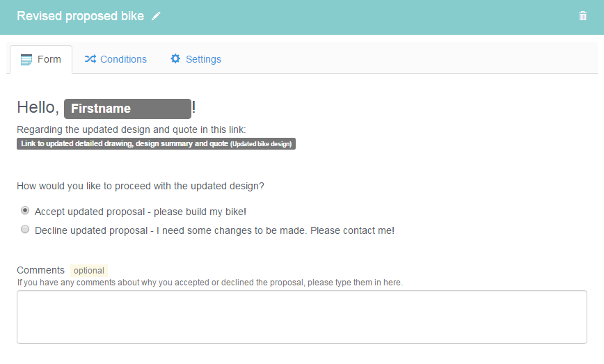This screenshot has height=364, width=604.
Task: Click the gear icon beside Settings
Action: (175, 58)
